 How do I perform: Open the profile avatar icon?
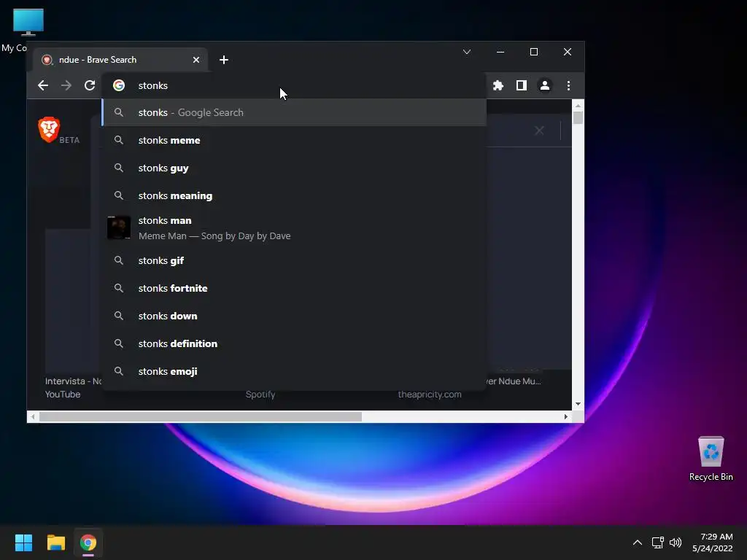[x=544, y=85]
